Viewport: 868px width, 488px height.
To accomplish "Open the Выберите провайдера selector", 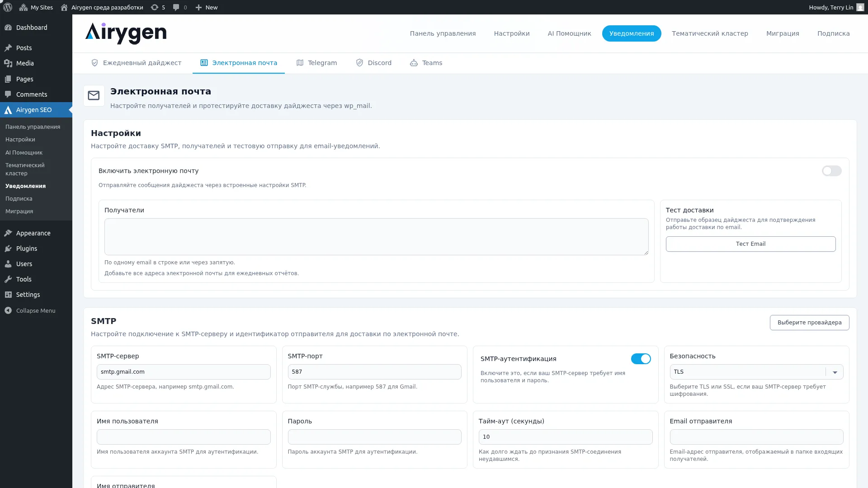I will (x=809, y=323).
